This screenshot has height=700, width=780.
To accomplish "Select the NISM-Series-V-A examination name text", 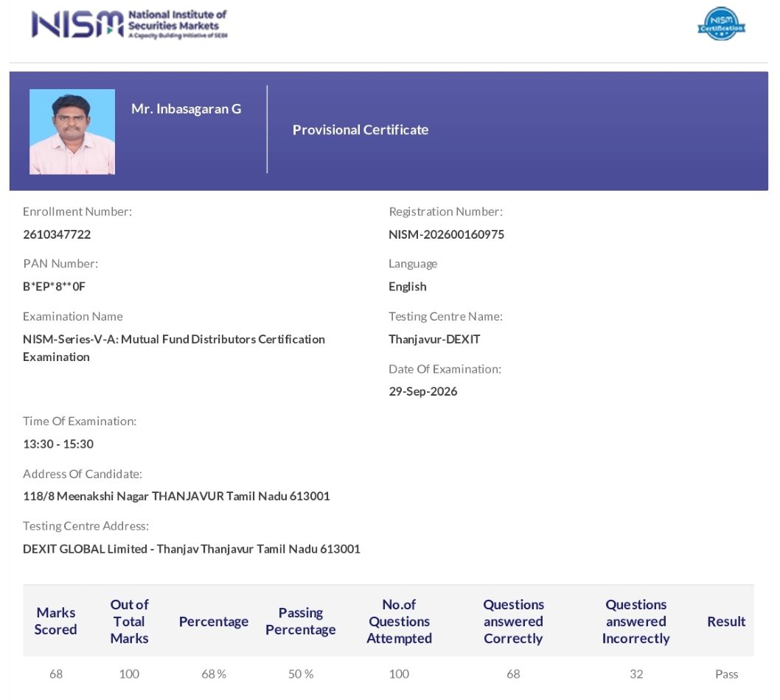I will tap(173, 348).
